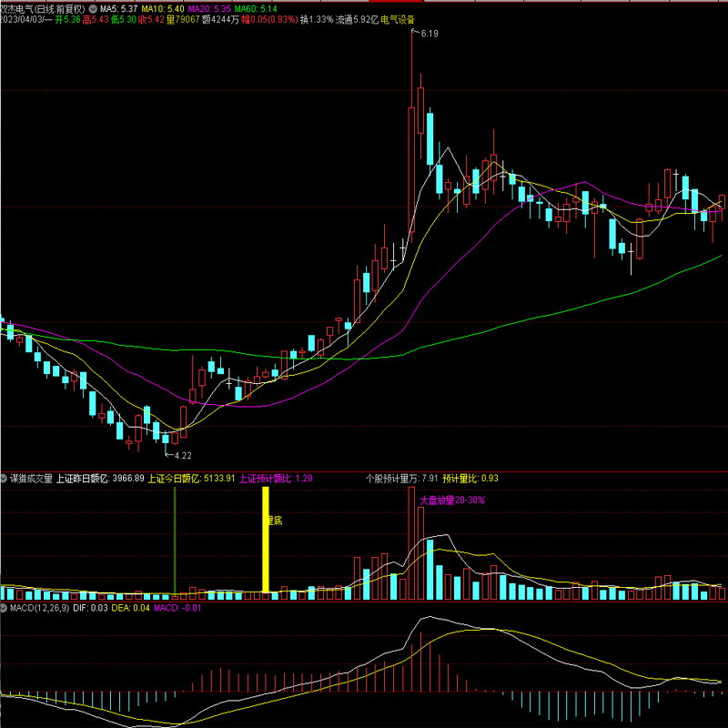Click the tallest red-outlined volume bar
This screenshot has width=728, height=728.
[420, 551]
